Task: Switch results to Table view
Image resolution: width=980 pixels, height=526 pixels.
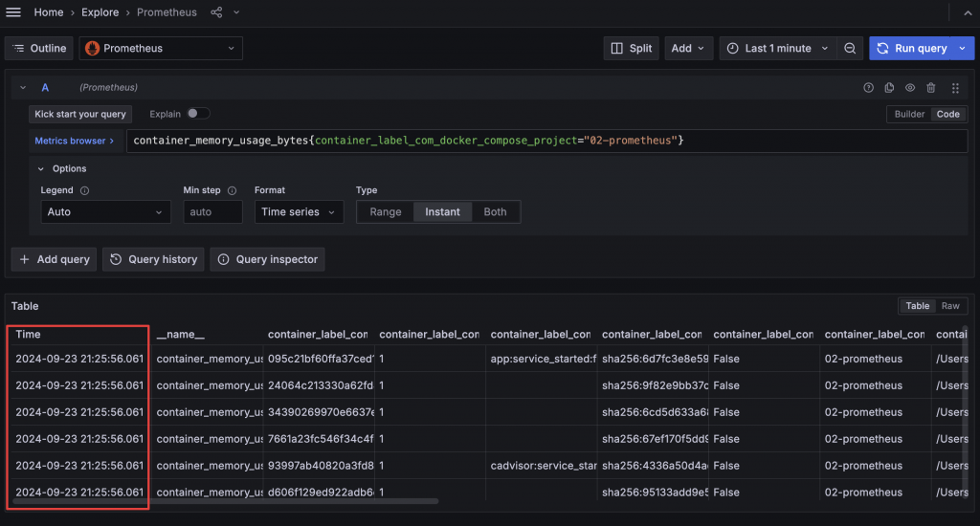Action: pos(918,305)
